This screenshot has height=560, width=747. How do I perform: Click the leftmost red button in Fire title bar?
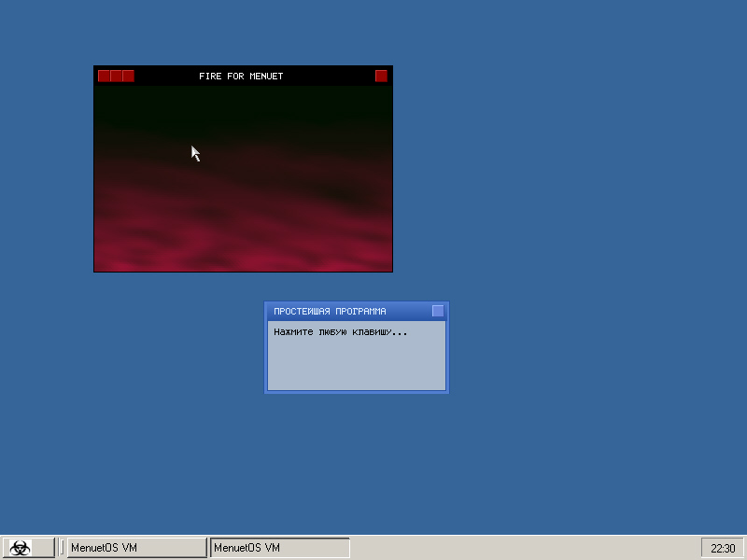tap(104, 76)
